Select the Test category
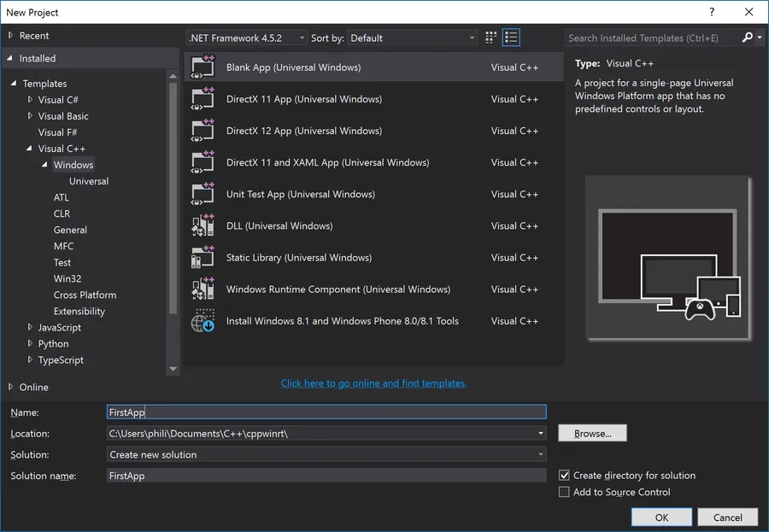This screenshot has width=769, height=532. point(62,262)
